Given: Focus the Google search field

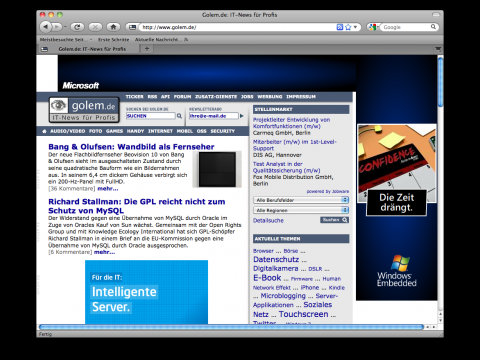Looking at the screenshot, I should pyautogui.click(x=405, y=27).
